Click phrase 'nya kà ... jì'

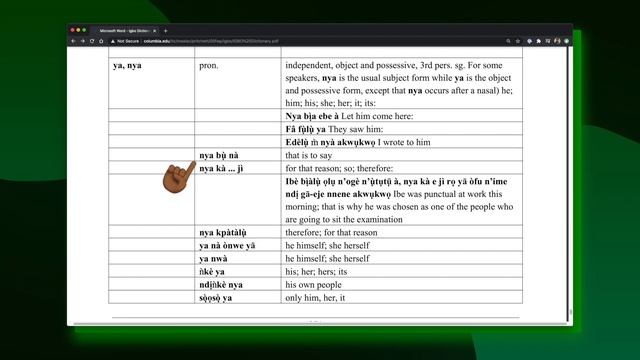pyautogui.click(x=221, y=168)
